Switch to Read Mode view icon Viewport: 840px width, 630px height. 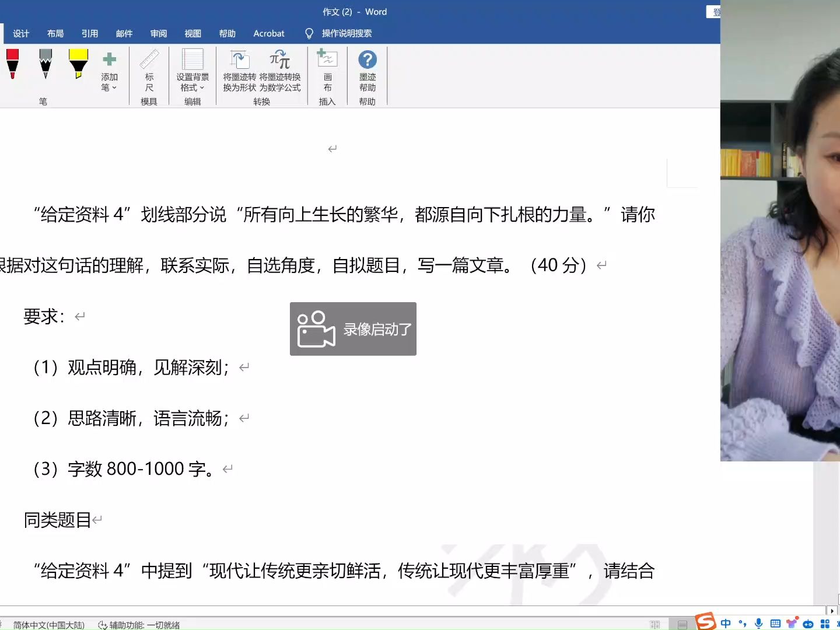[655, 625]
